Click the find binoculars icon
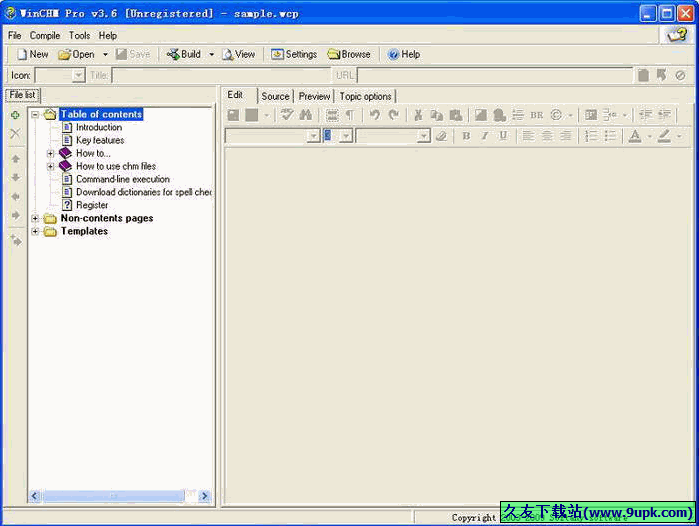 click(x=306, y=115)
